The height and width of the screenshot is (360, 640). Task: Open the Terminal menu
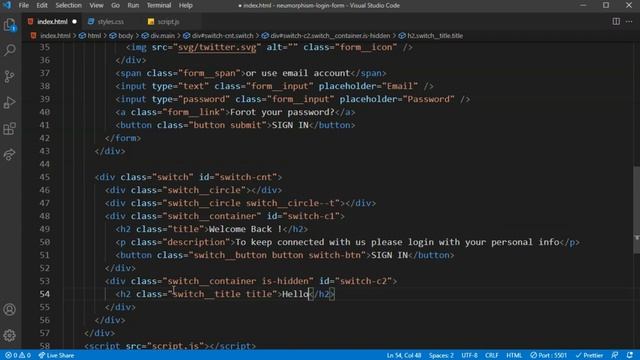coord(159,5)
